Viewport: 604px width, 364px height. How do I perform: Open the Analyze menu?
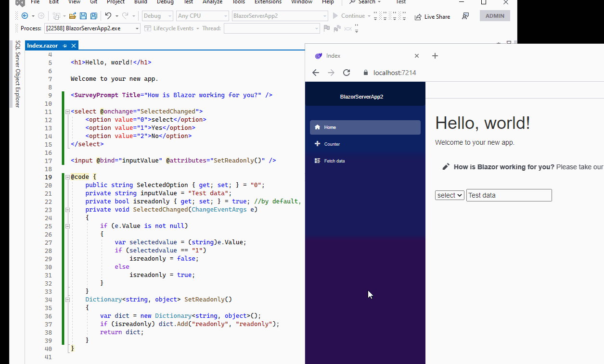[x=212, y=2]
